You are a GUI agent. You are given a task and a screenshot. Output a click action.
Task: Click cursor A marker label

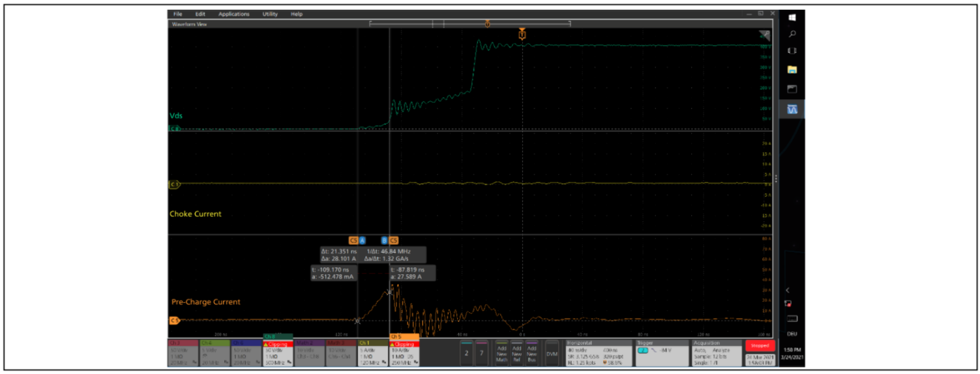click(x=363, y=240)
